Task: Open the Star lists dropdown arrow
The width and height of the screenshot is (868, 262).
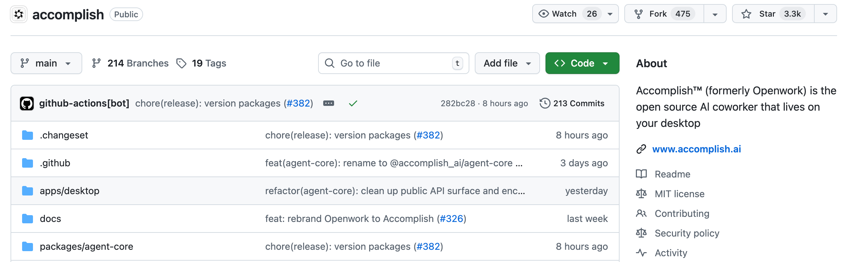Action: [825, 14]
